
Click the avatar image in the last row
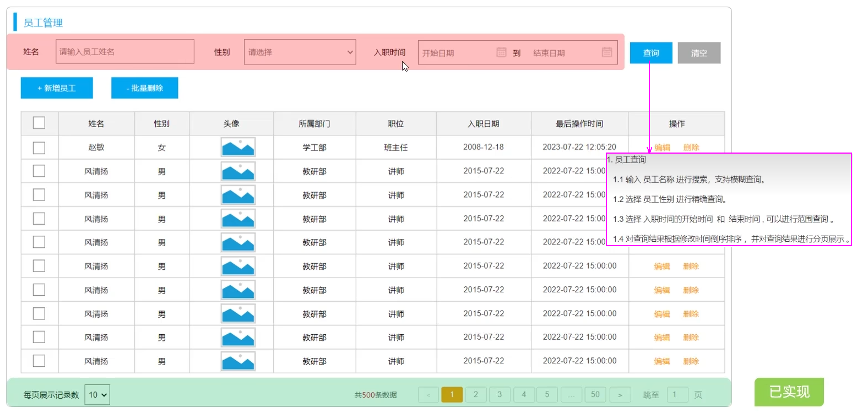click(x=238, y=361)
